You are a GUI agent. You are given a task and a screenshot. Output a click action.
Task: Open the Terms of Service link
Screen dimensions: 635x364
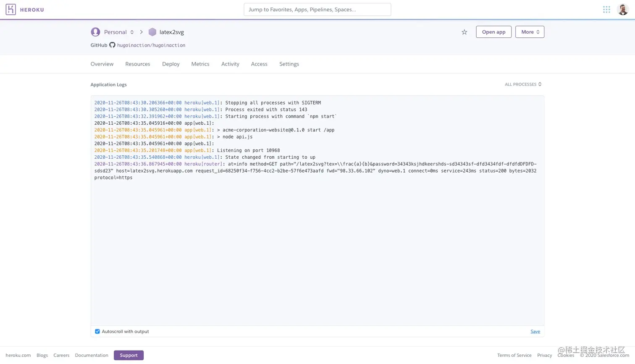[514, 355]
